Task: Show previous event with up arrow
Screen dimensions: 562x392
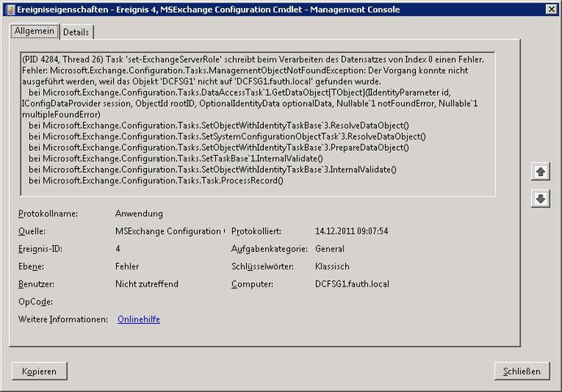Action: 541,171
